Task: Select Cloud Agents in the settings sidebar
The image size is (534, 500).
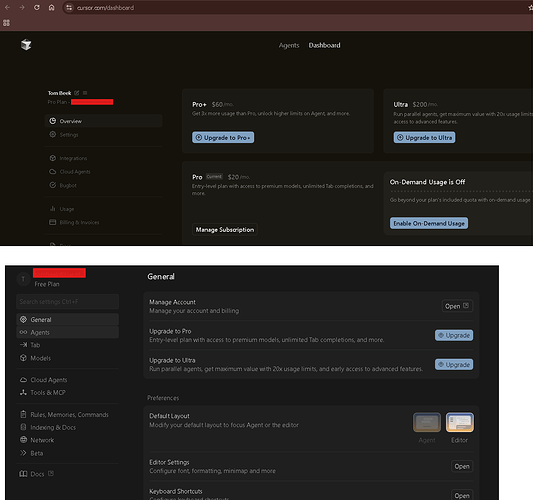Action: pos(67,380)
